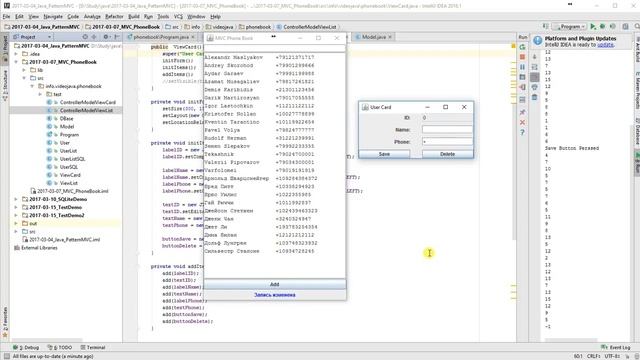Click the search field in MVC Phone Book

tap(275, 48)
